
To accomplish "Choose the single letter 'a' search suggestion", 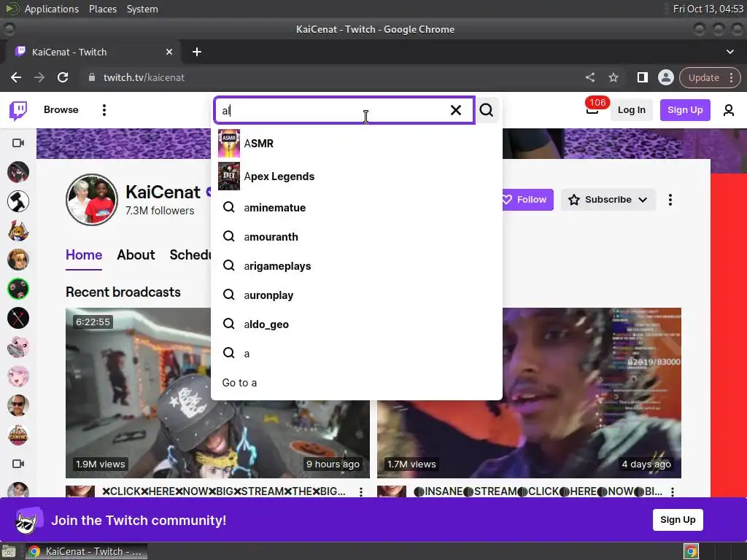I will pos(356,354).
